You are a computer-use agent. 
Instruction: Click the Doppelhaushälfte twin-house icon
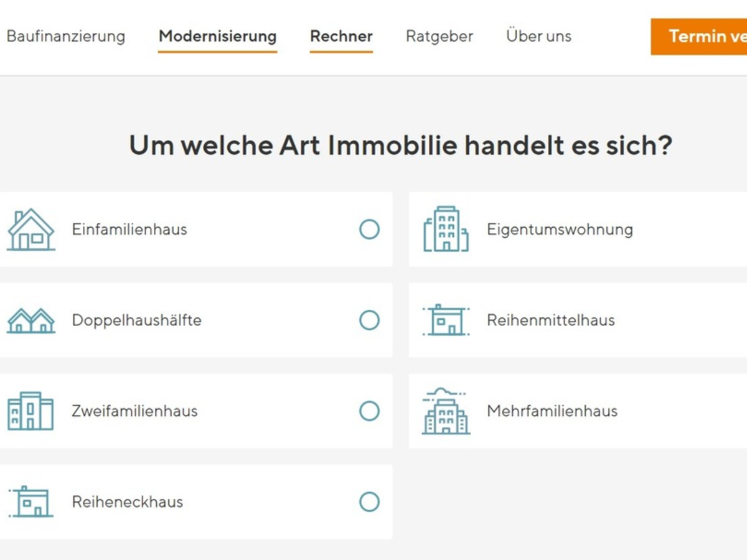(x=31, y=320)
